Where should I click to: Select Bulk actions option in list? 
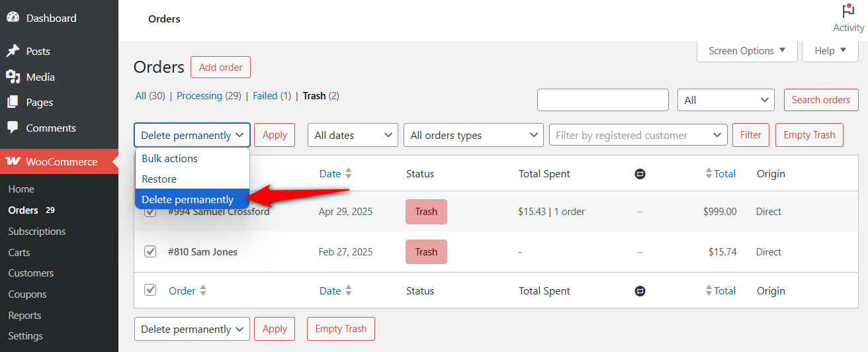[x=193, y=158]
